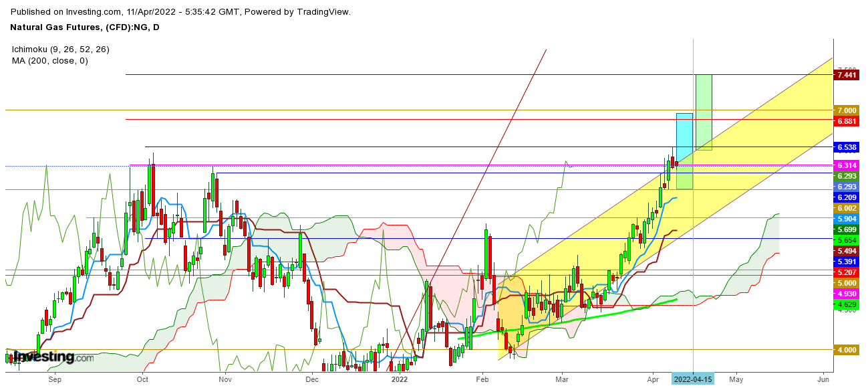
Task: Click the magenta 6.314 price label
Action: point(847,165)
